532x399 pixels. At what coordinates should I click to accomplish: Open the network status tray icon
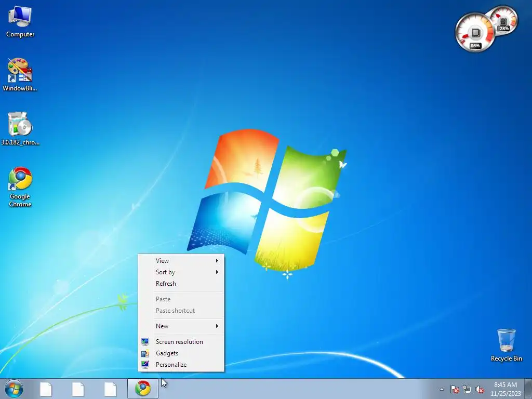[x=467, y=389]
